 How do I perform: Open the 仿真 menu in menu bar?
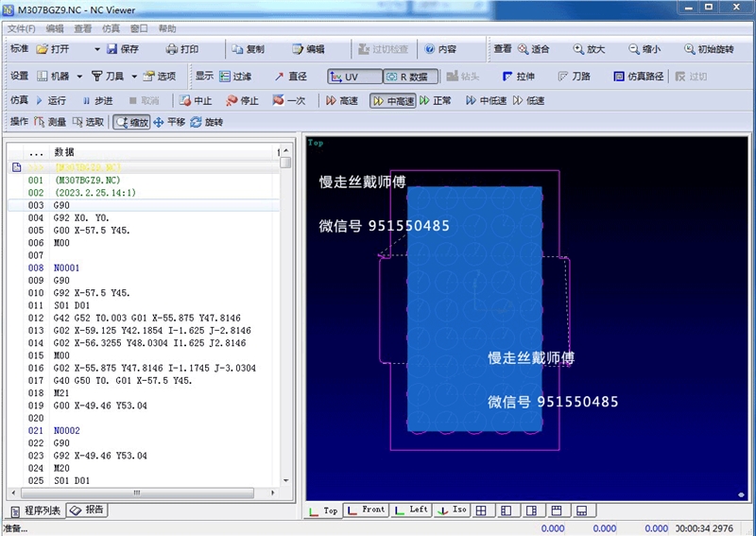[111, 28]
